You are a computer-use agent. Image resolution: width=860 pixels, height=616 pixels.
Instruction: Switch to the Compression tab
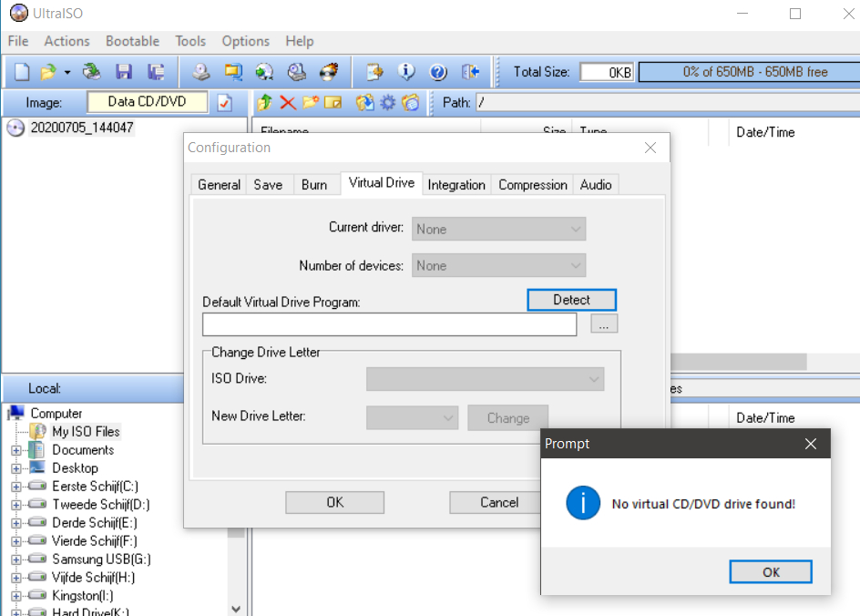tap(533, 185)
